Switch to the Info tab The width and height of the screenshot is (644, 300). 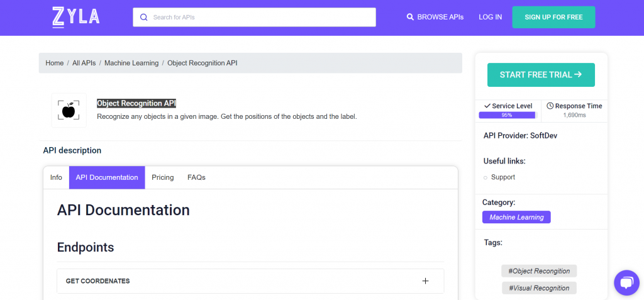point(56,177)
